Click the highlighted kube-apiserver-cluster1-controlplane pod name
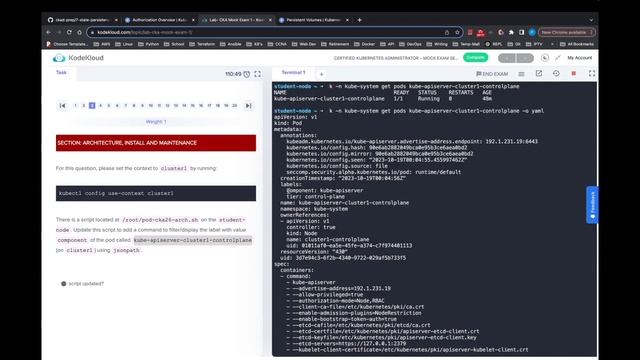This screenshot has height=360, width=640. point(193,240)
